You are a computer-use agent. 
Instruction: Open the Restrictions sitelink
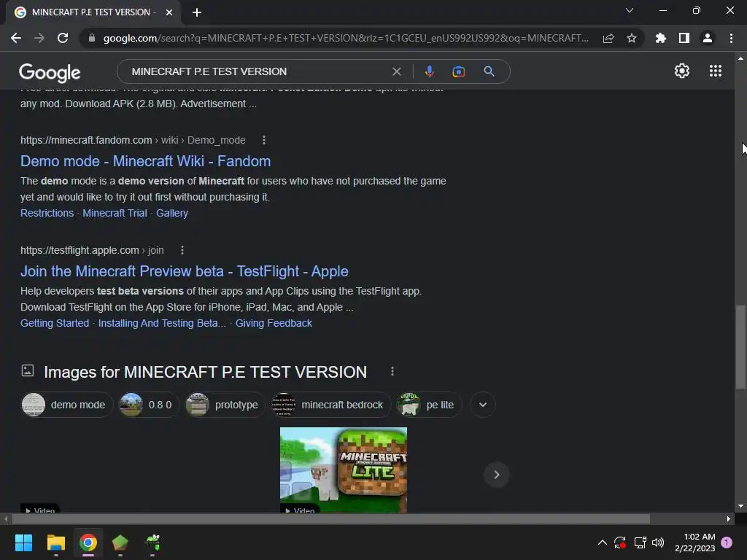pyautogui.click(x=47, y=213)
